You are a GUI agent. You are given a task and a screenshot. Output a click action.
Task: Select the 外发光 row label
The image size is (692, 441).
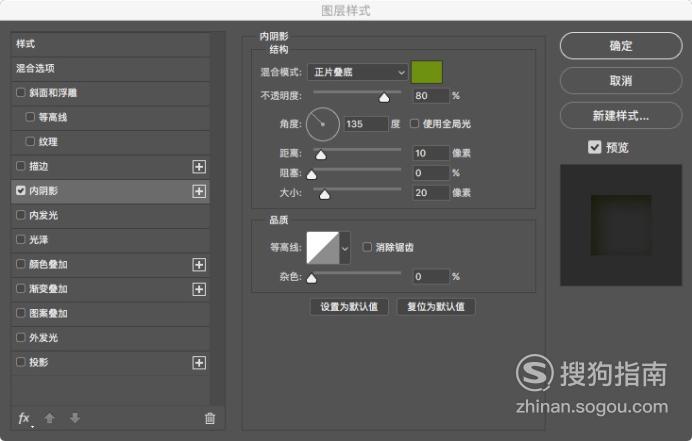click(x=43, y=338)
